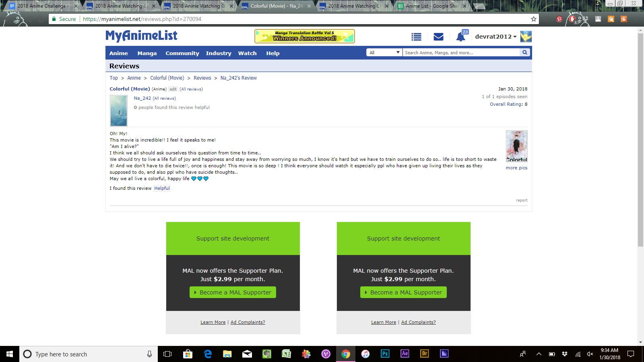Click the report link under the review
Image resolution: width=644 pixels, height=362 pixels.
pyautogui.click(x=522, y=200)
